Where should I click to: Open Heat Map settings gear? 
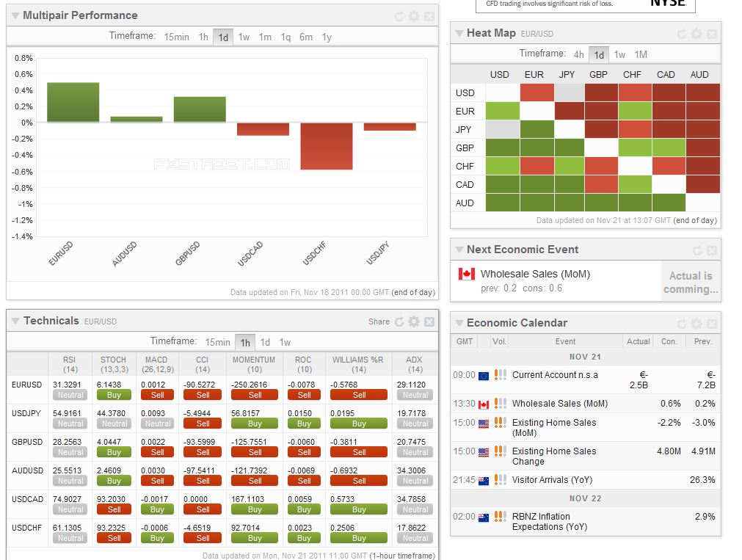tap(696, 34)
